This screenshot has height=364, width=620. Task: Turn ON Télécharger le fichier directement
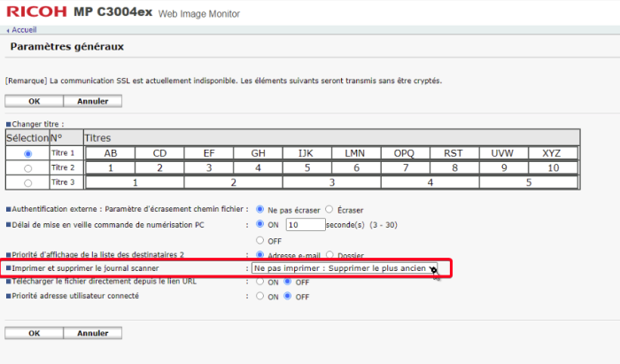tap(260, 282)
